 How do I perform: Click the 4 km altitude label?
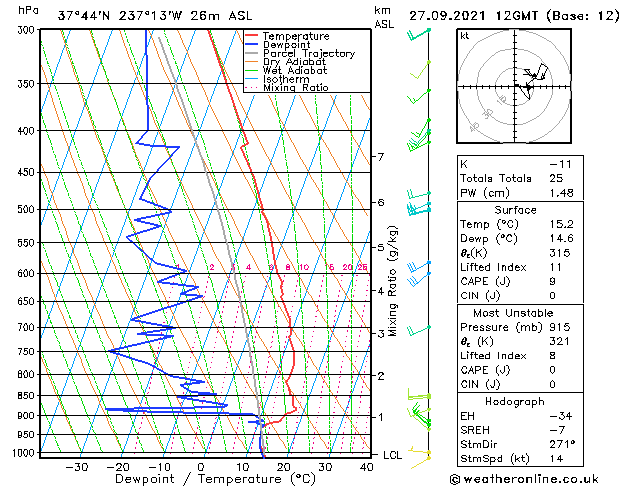click(381, 291)
